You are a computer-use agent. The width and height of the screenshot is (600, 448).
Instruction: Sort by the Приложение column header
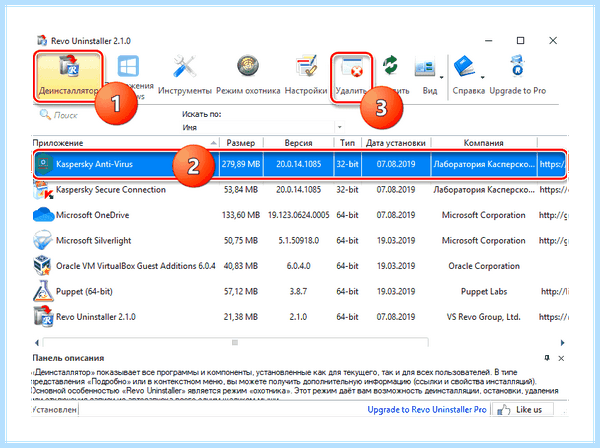(x=125, y=143)
